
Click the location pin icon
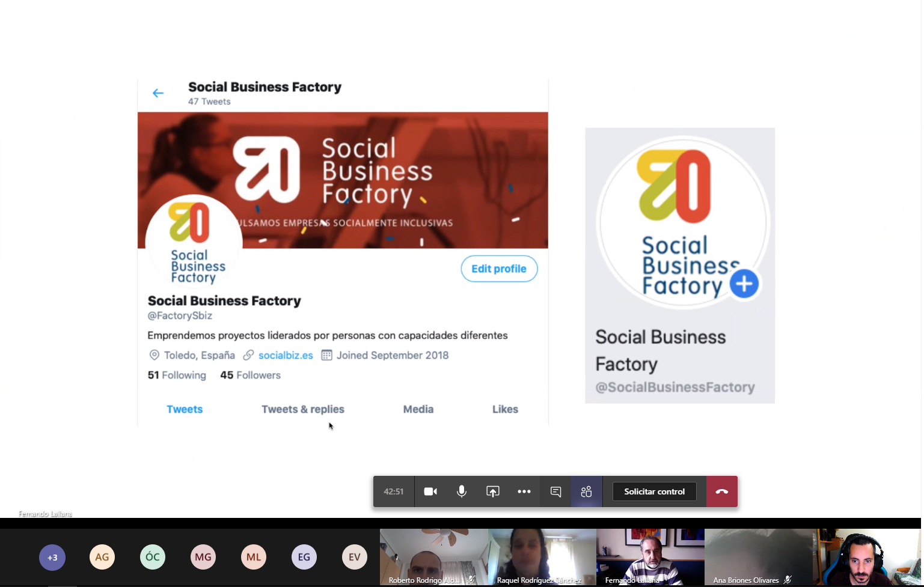click(x=154, y=355)
